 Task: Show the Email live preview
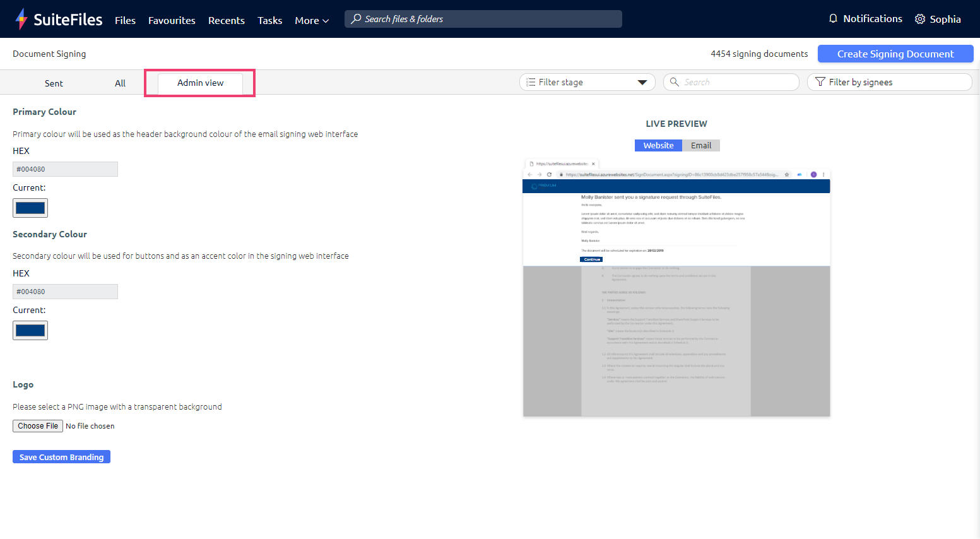(x=701, y=145)
